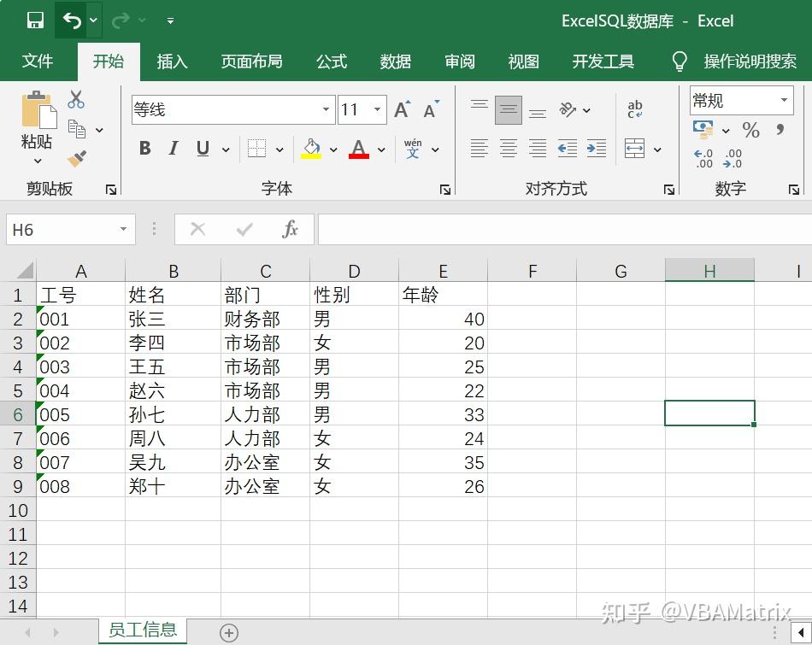
Task: Open the 剪贴板 dialog launcher
Action: click(x=111, y=190)
